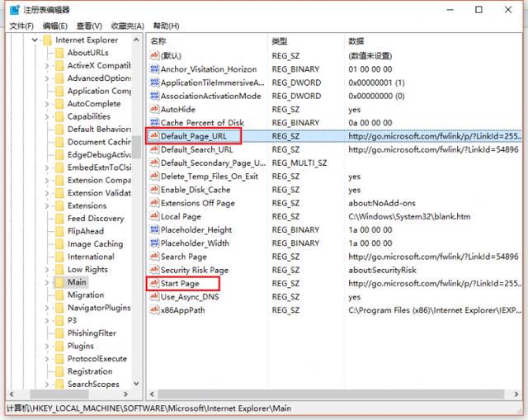Click the string icon of x86AppPath
Image resolution: width=528 pixels, height=420 pixels.
(x=154, y=310)
